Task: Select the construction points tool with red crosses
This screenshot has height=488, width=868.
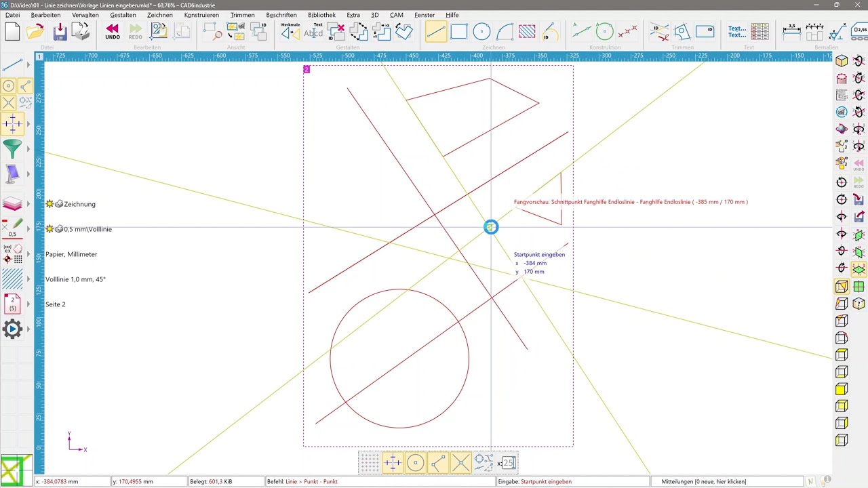Action: (x=627, y=31)
